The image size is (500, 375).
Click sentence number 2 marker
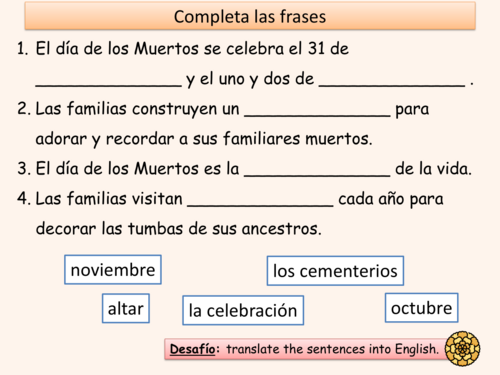click(24, 109)
